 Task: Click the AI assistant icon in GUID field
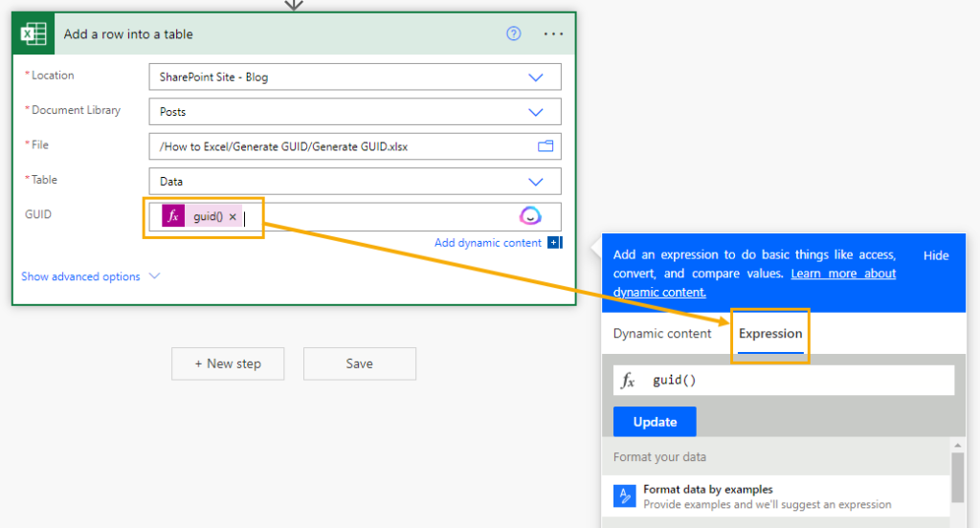coord(530,216)
